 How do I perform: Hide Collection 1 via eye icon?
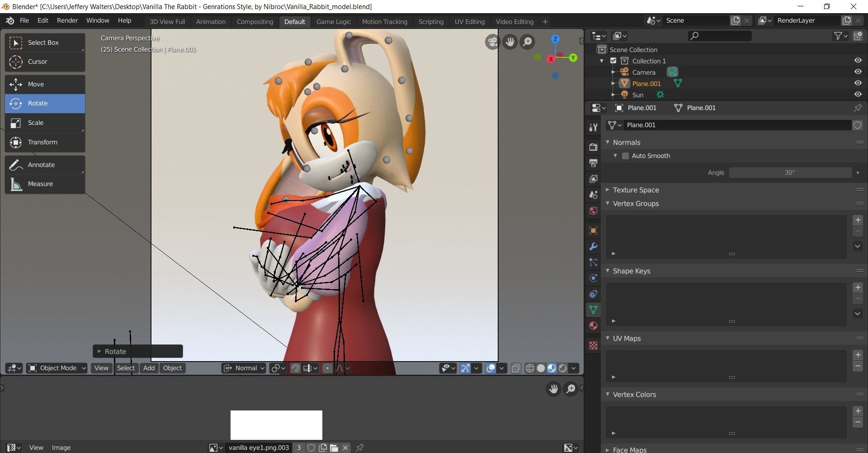858,60
